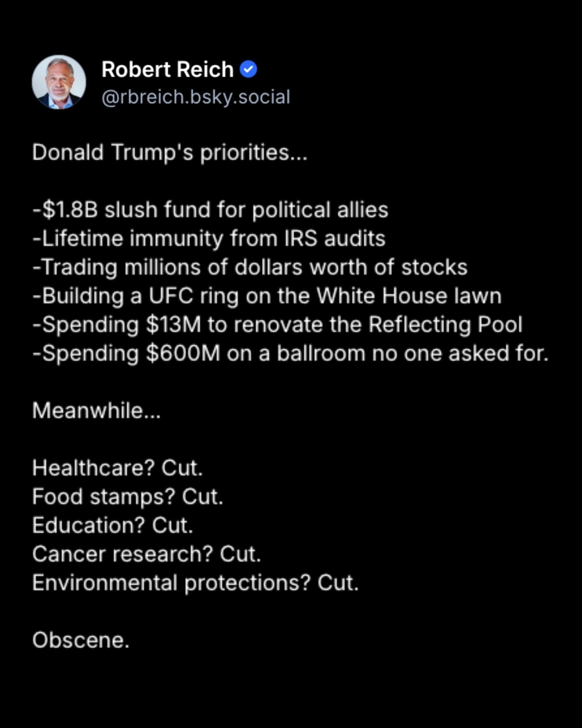
Task: Open the @rbreich.bsky.social handle
Action: click(x=196, y=97)
